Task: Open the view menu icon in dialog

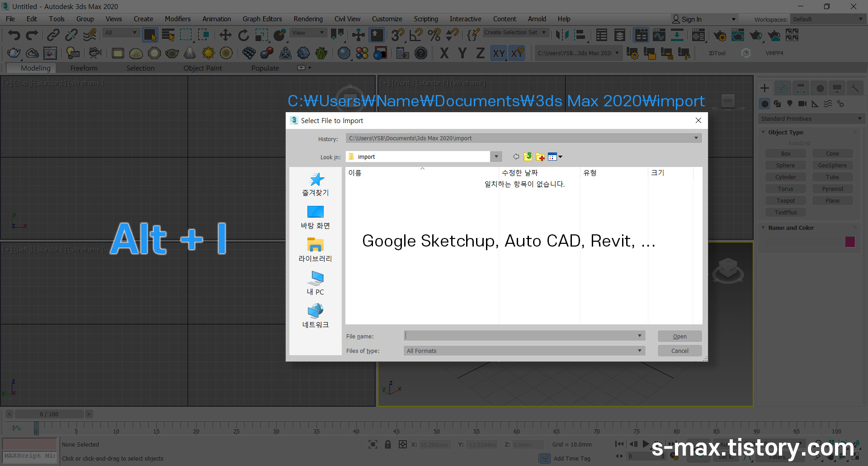Action: [555, 157]
